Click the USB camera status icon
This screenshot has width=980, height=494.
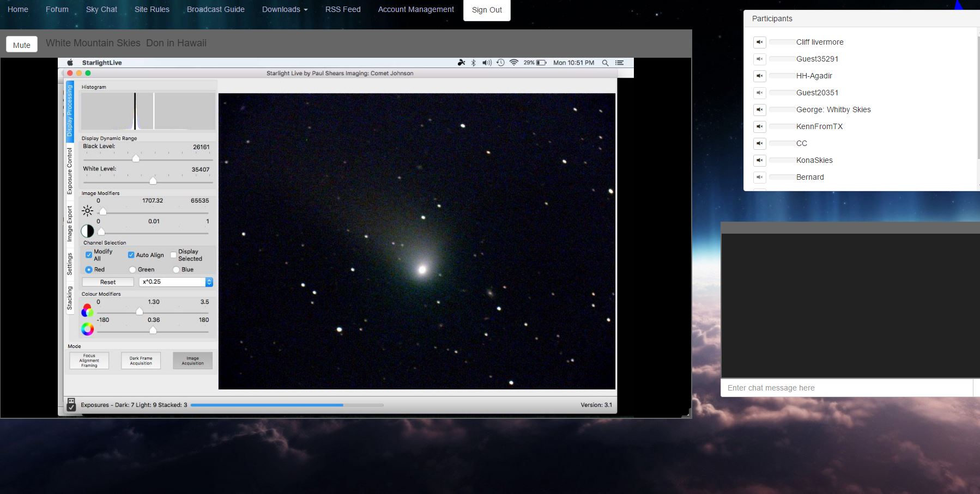point(71,404)
